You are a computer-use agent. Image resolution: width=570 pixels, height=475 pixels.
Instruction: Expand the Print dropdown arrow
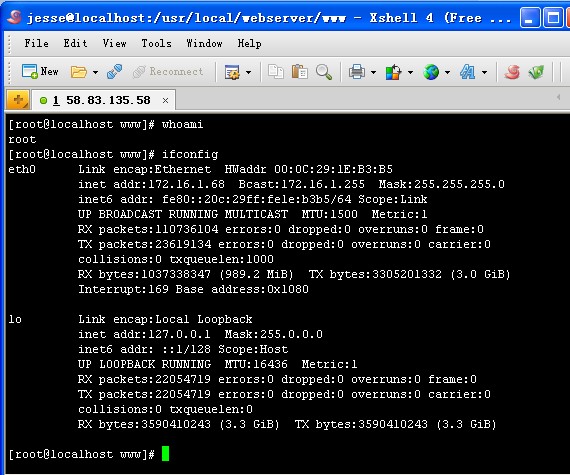(x=373, y=72)
